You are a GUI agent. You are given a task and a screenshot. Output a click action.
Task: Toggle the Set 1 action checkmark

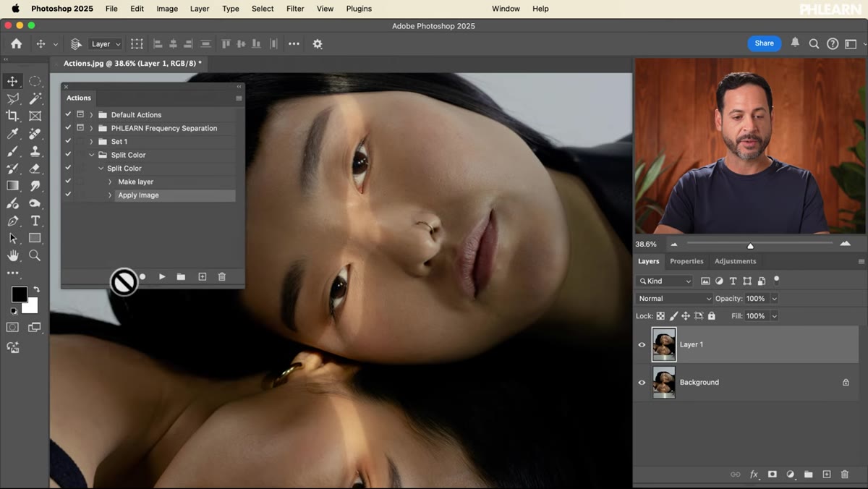pyautogui.click(x=68, y=141)
